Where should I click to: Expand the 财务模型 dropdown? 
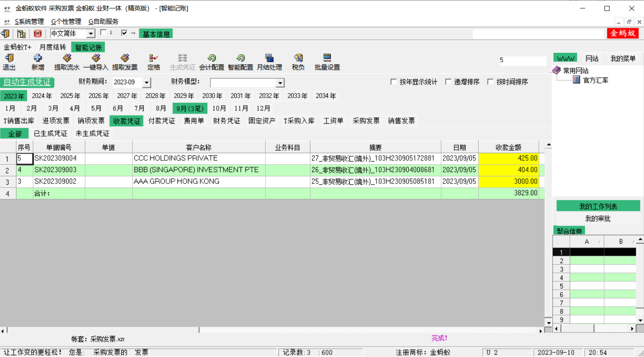coord(281,83)
